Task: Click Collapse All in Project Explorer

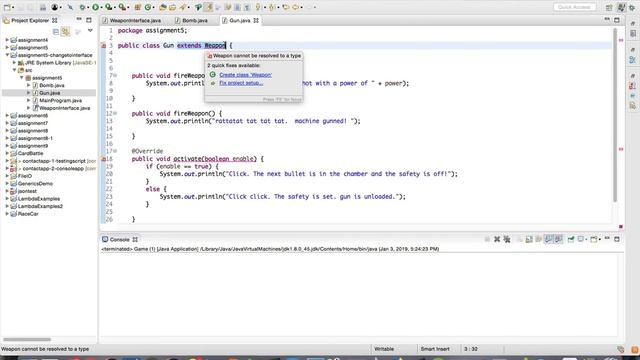Action: coord(56,31)
